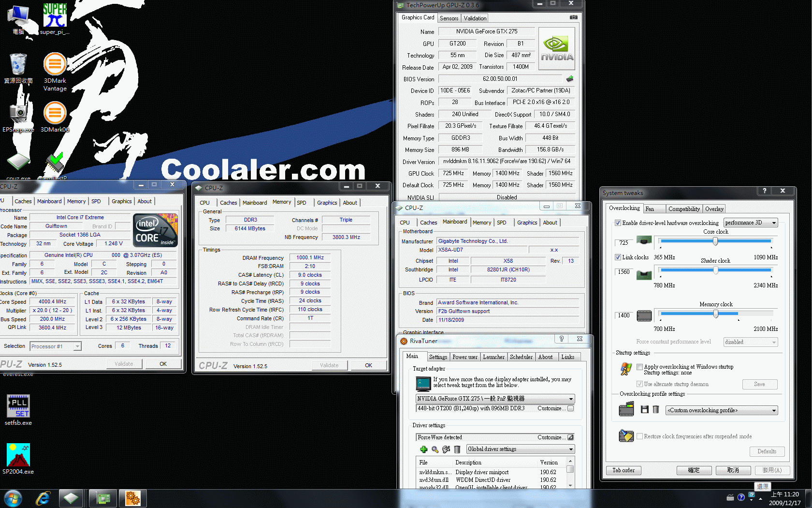Select the GPU-Z motherboard taskbar button
This screenshot has width=812, height=508.
point(103,498)
